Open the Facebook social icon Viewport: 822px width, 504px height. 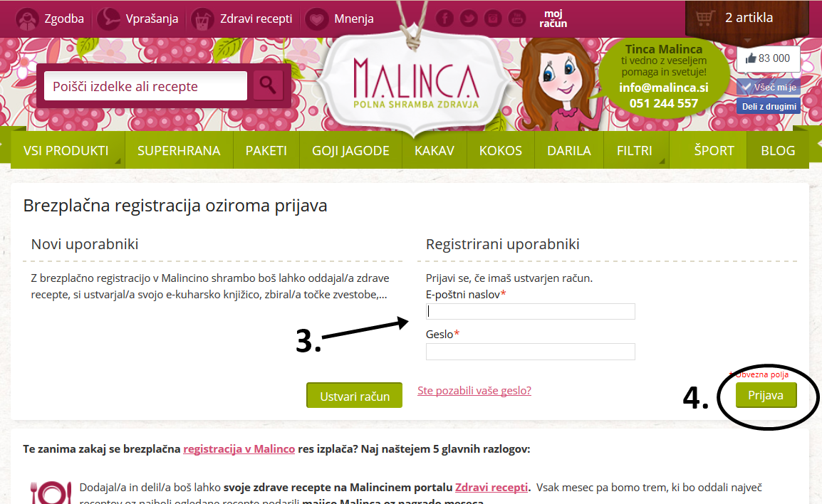tap(444, 19)
